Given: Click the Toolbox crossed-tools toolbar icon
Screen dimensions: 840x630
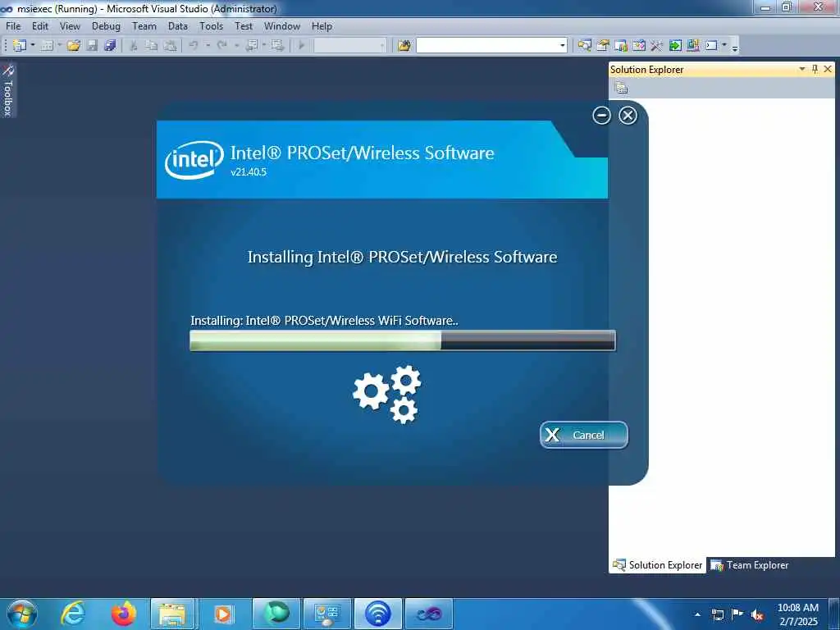Looking at the screenshot, I should (657, 46).
